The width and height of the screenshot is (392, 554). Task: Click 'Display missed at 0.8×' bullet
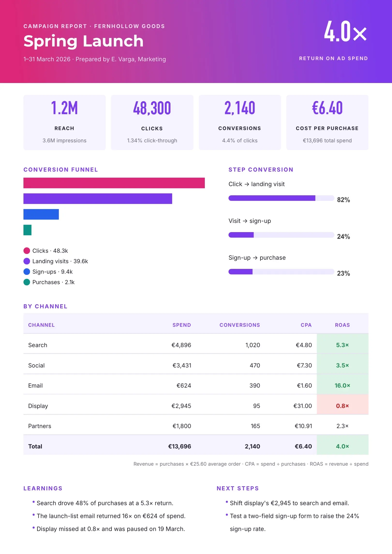(111, 529)
